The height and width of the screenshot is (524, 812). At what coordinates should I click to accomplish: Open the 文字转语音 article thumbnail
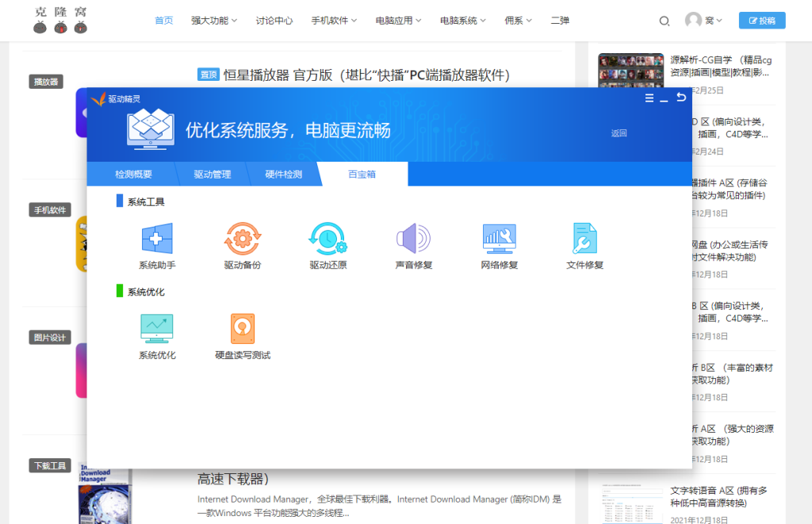pos(630,504)
